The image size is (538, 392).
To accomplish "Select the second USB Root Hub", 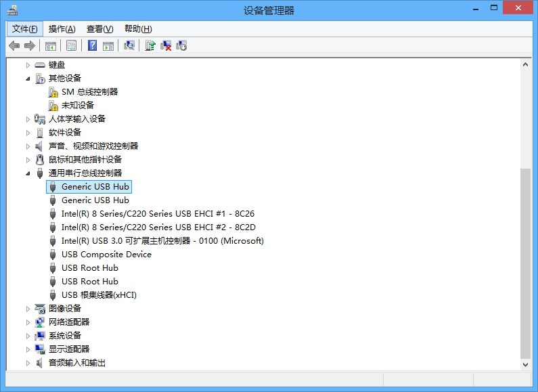I will click(89, 282).
